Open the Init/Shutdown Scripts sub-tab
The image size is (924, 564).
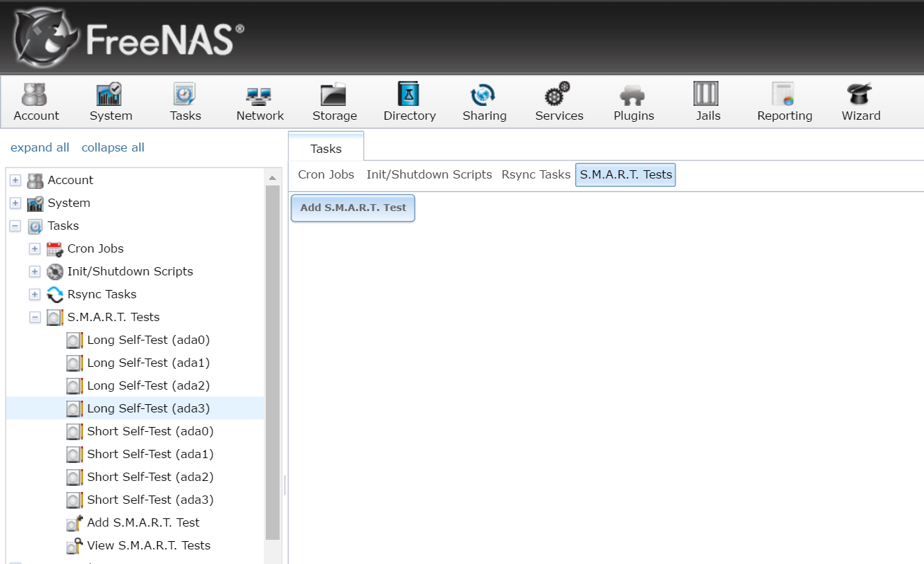point(429,175)
